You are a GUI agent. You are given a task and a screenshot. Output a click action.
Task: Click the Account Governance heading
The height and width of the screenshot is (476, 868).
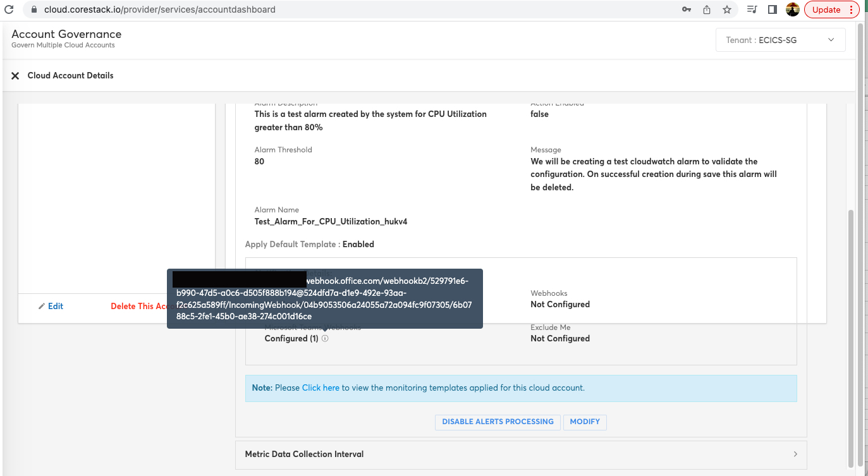(x=66, y=34)
